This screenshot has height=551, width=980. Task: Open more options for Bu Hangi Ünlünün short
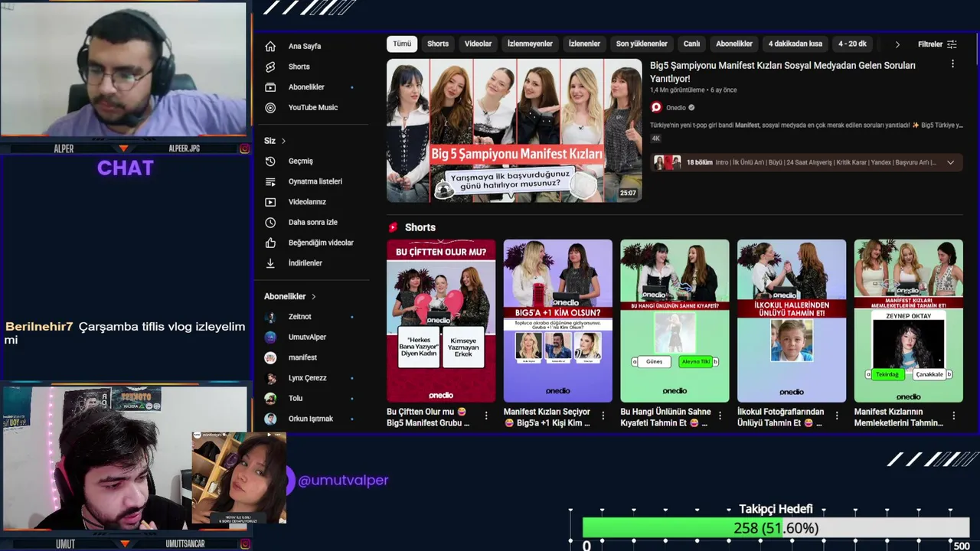[x=720, y=416]
